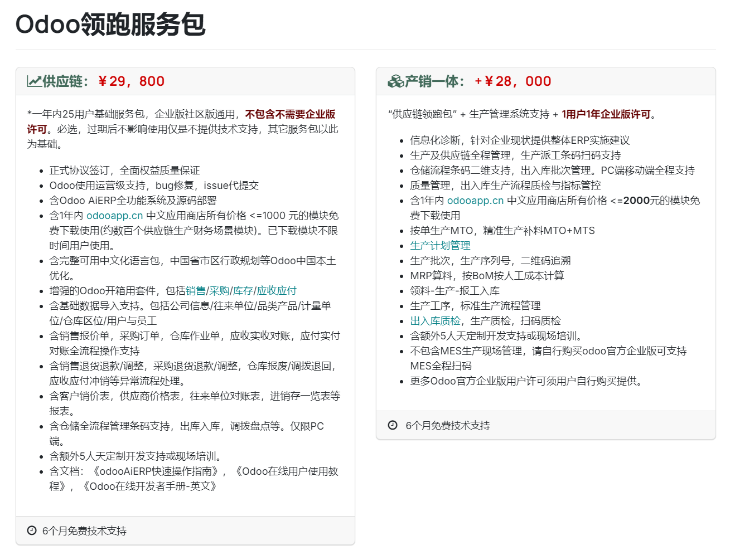The width and height of the screenshot is (735, 560).
Task: Click the line-chart icon beside 供应链
Action: click(34, 81)
